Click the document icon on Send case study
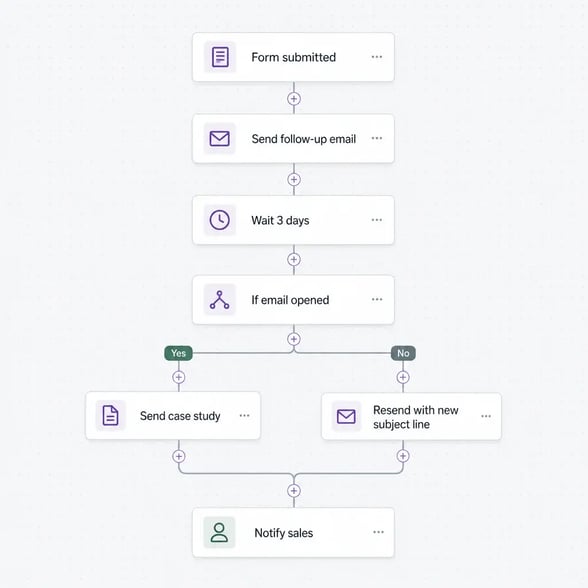Image resolution: width=588 pixels, height=588 pixels. point(111,416)
